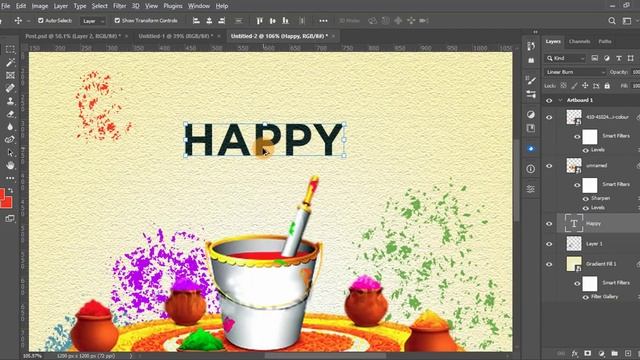Hide the unnamed layer eye
Viewport: 640px width, 360px height.
coord(549,166)
